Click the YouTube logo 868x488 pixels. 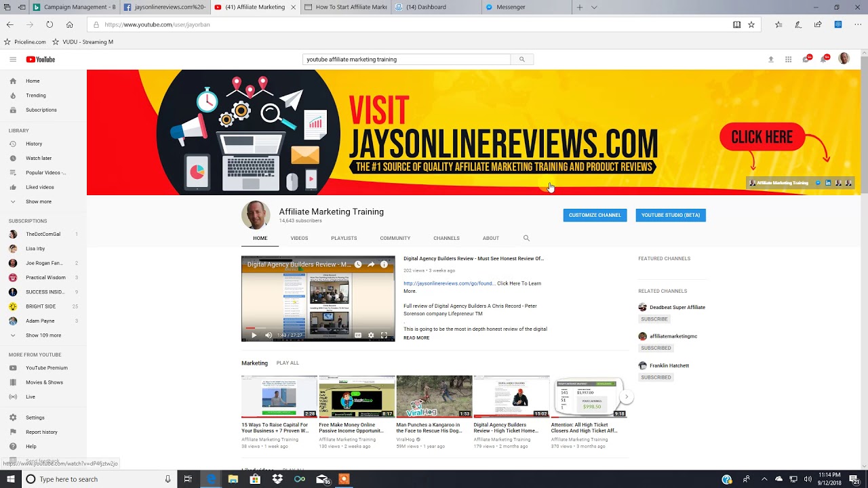click(x=41, y=60)
